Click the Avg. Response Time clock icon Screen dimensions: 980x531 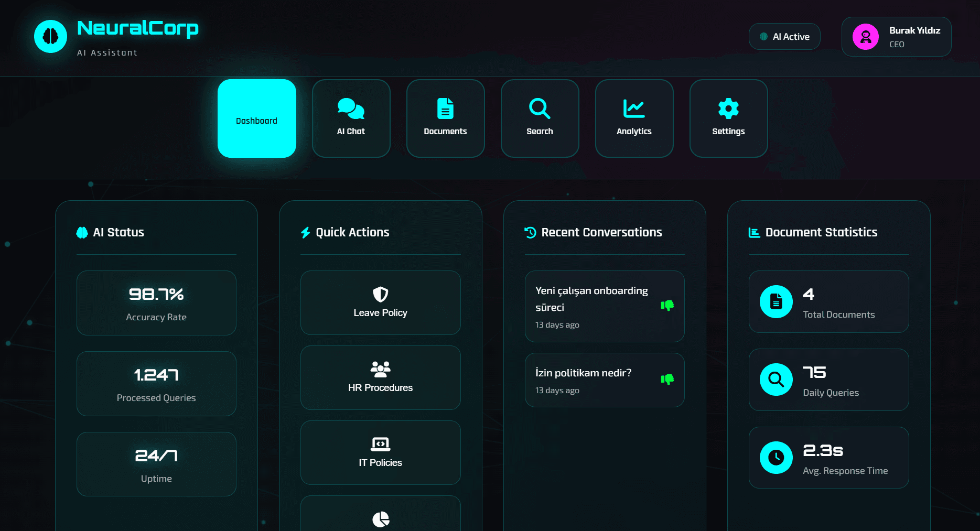coord(776,458)
